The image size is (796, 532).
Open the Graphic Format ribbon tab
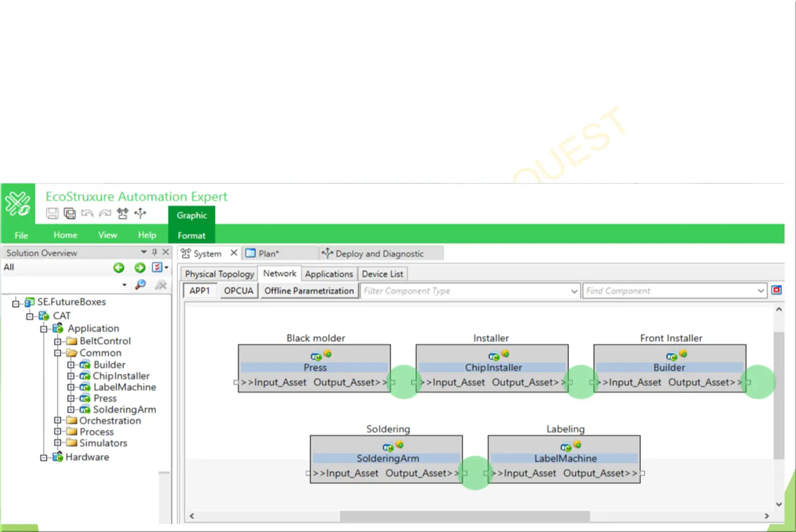click(192, 225)
